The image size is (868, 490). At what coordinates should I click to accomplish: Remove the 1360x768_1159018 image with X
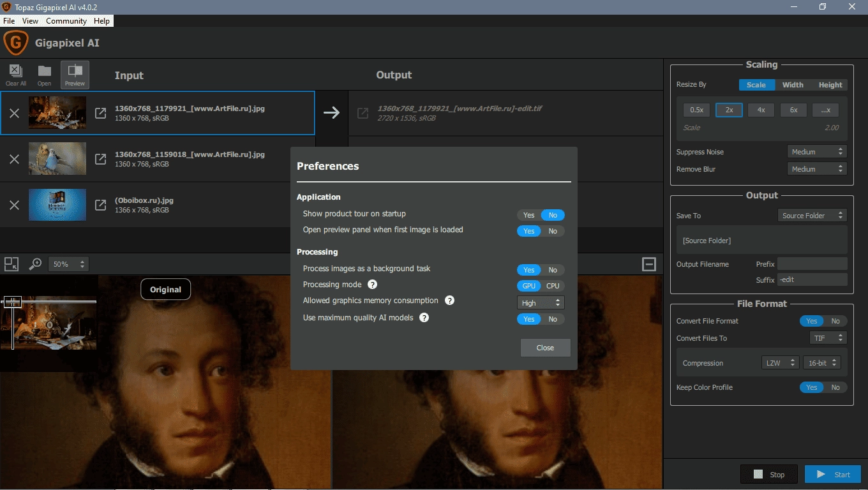click(14, 159)
